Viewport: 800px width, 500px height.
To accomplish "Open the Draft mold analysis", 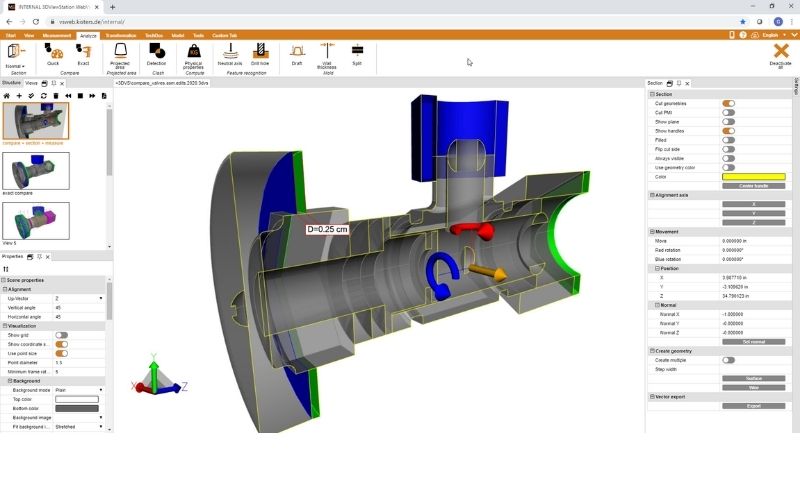I will pos(297,55).
